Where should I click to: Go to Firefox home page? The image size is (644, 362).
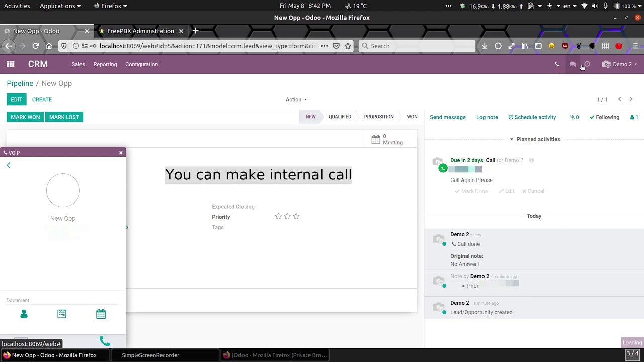(49, 46)
